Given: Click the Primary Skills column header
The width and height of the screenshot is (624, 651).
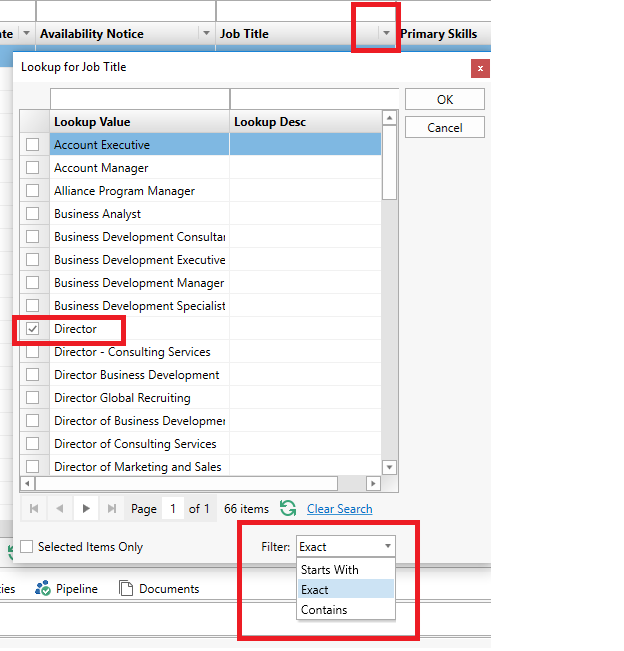Looking at the screenshot, I should [445, 33].
